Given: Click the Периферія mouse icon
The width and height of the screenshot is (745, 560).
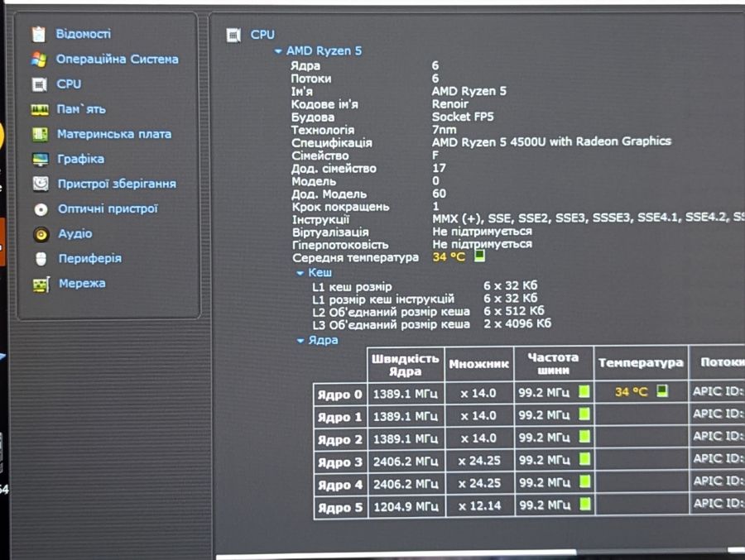Looking at the screenshot, I should tap(41, 259).
